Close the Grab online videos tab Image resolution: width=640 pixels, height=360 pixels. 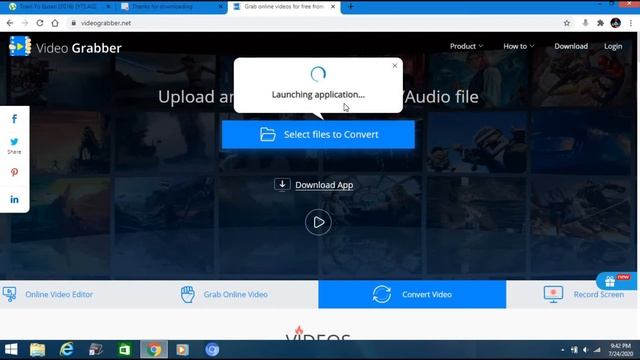(x=333, y=7)
